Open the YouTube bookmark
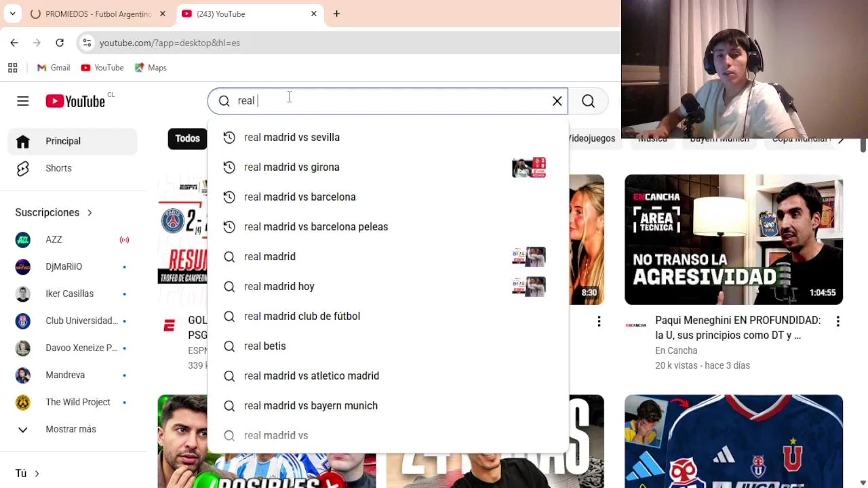The width and height of the screenshot is (868, 488). click(x=102, y=68)
